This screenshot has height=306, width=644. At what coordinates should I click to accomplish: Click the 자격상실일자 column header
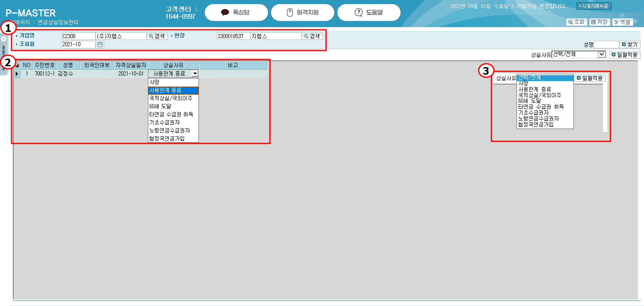(x=131, y=65)
